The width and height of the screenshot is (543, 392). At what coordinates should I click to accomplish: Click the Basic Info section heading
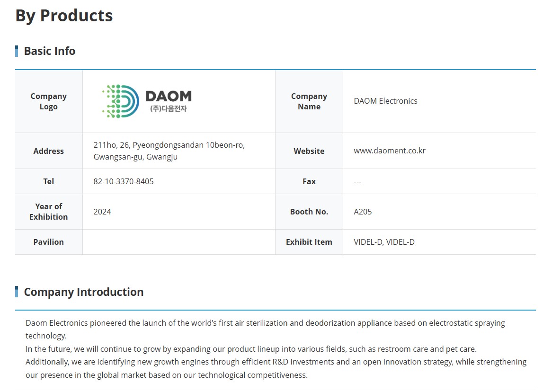[x=50, y=51]
